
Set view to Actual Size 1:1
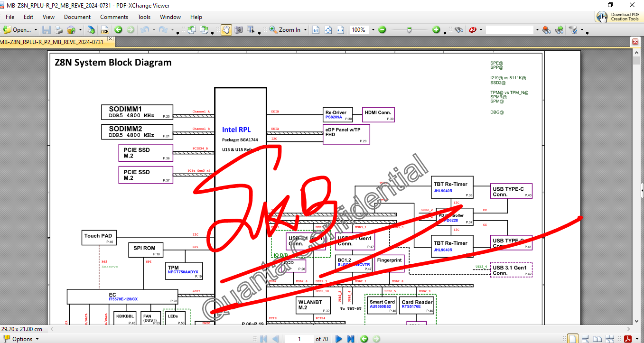coord(316,30)
